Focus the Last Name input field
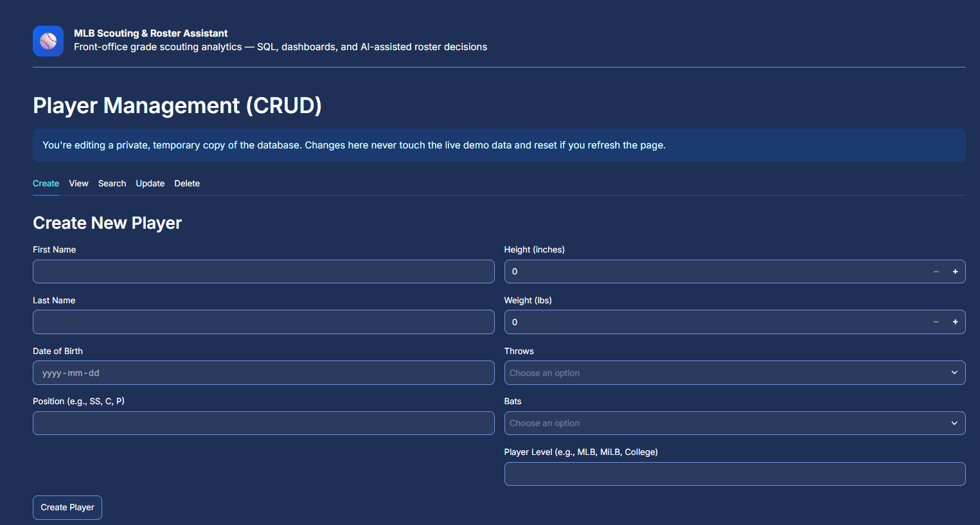Image resolution: width=980 pixels, height=525 pixels. (x=263, y=322)
